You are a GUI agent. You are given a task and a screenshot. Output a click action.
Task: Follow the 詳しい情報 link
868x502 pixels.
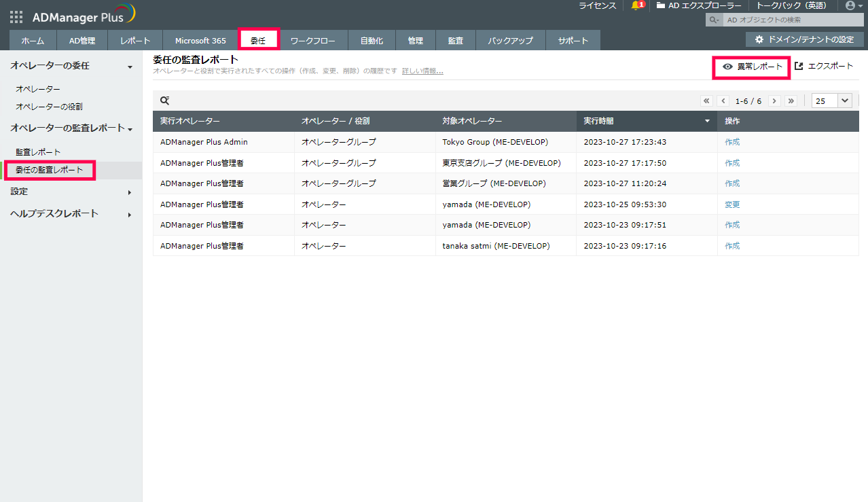[x=422, y=71]
